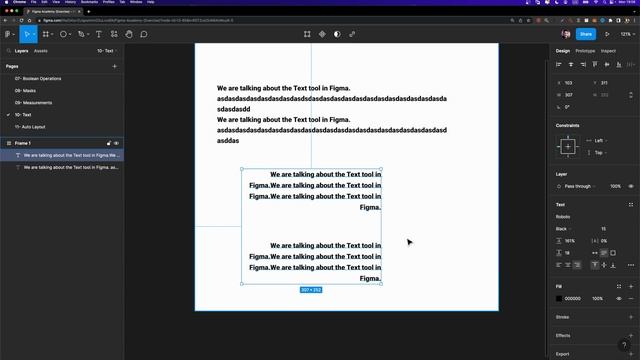Switch to the Design tab
This screenshot has height=360, width=640.
563,51
